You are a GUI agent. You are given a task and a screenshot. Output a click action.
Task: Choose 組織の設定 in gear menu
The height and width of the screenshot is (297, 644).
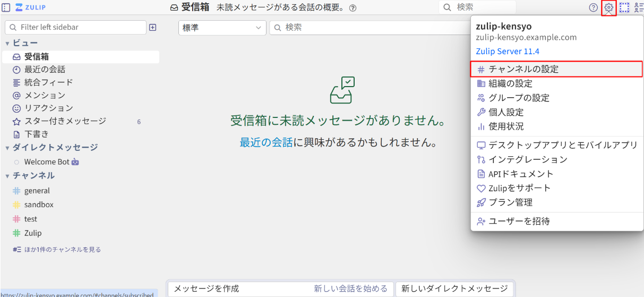click(510, 83)
